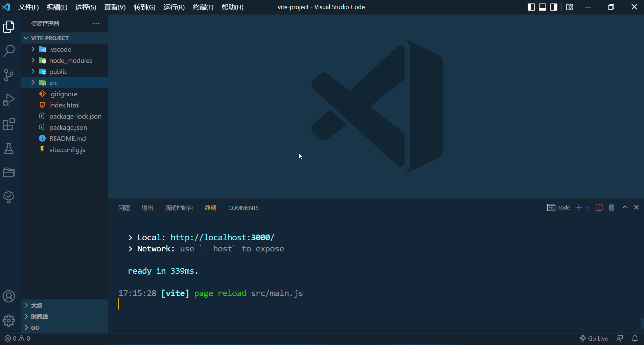The height and width of the screenshot is (345, 644).
Task: Open the .gitignore file
Action: click(64, 94)
